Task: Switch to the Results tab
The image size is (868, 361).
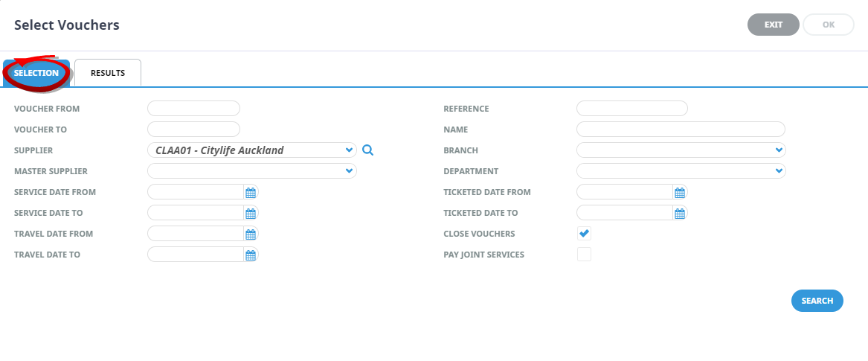Action: pos(108,73)
